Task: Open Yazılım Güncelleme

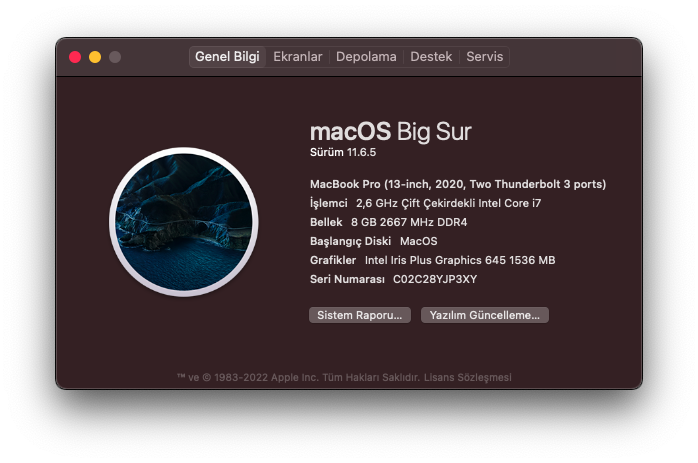Action: coord(485,315)
